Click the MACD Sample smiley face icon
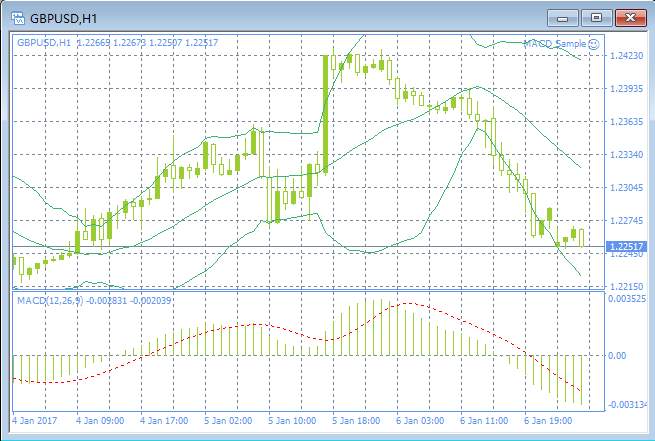The width and height of the screenshot is (655, 441). 594,44
